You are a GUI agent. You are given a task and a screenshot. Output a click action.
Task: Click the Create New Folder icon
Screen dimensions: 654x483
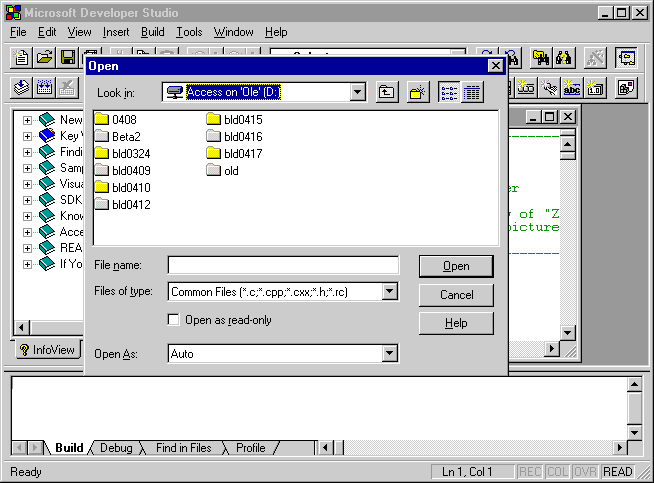point(418,92)
